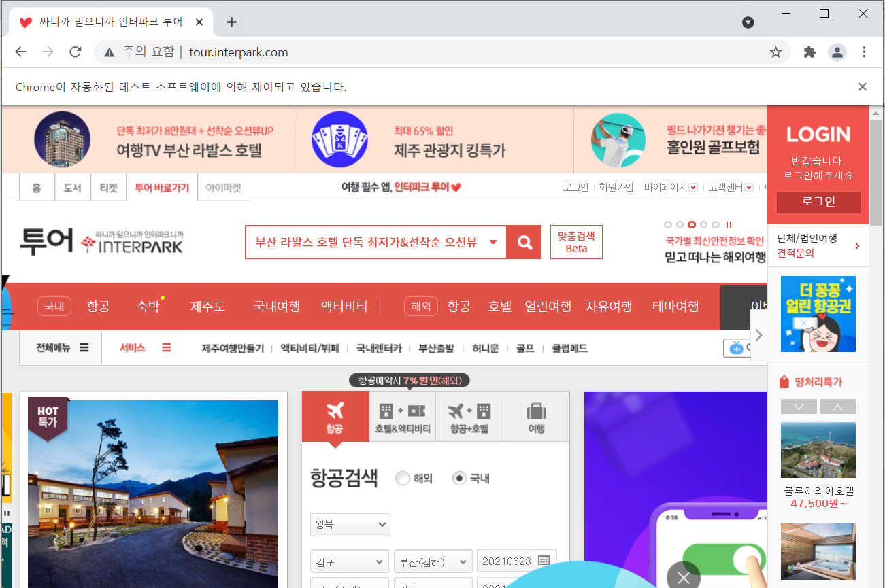
Task: Open the 국내렌터카 link
Action: click(x=379, y=349)
